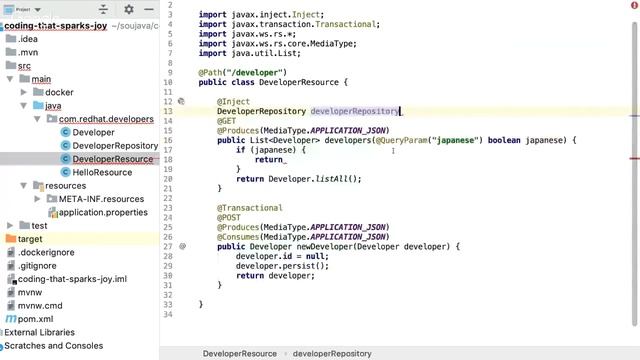Expand the docker folder arrow

(24, 92)
